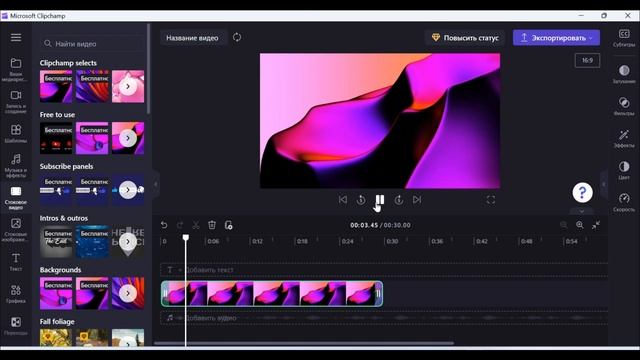Edit the video title field

tap(192, 38)
